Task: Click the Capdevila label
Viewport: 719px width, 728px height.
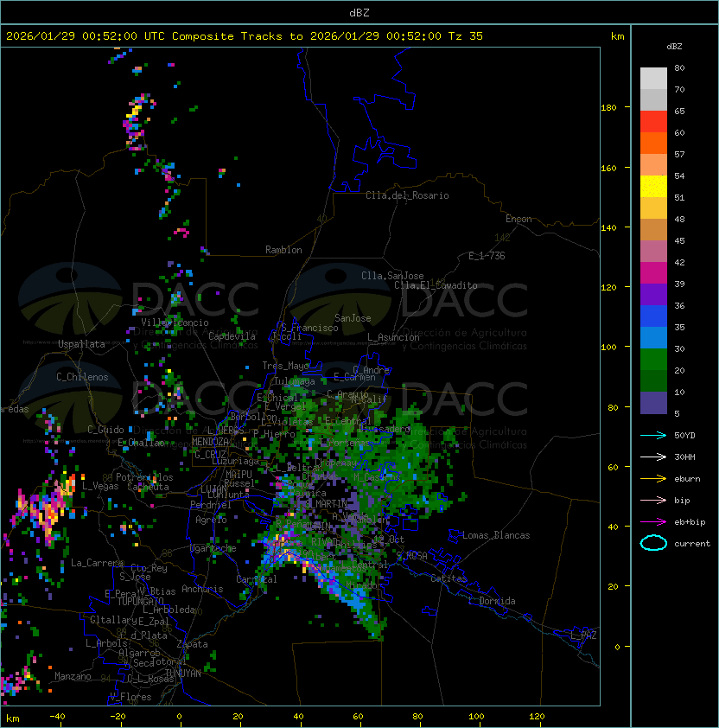Action: (232, 336)
